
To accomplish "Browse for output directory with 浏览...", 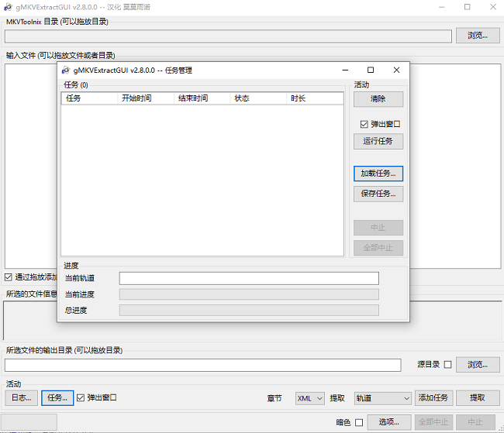I will [x=478, y=365].
